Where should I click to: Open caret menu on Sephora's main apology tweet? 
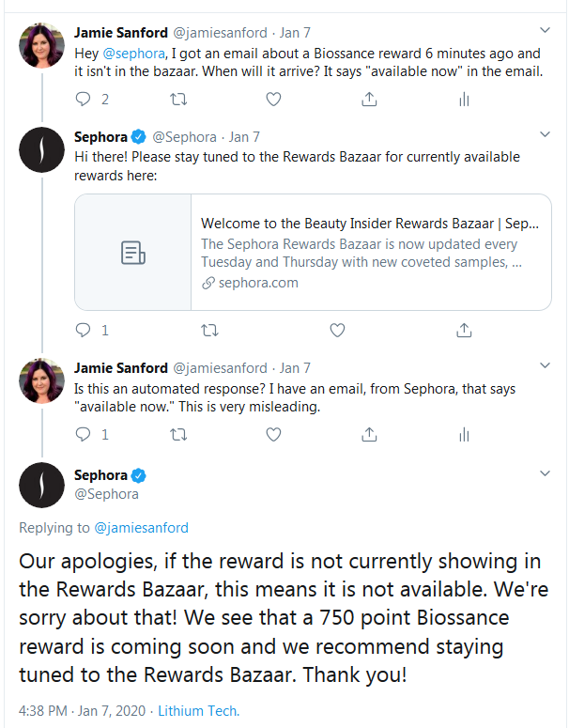point(545,473)
